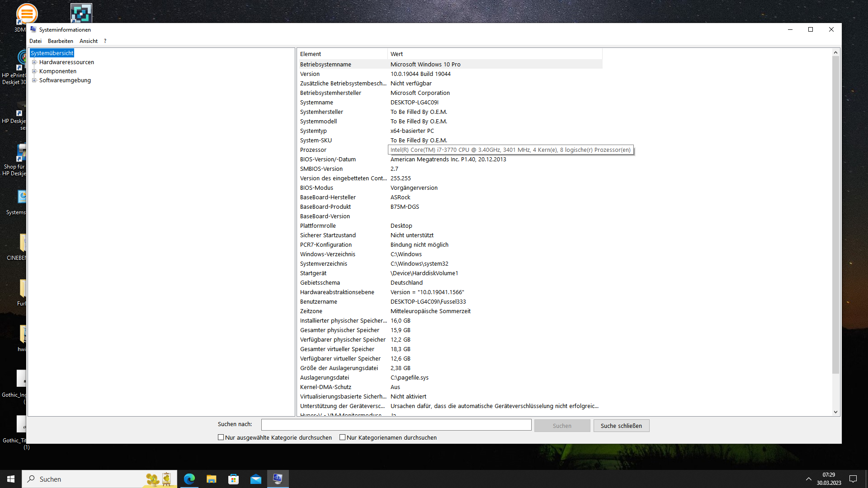Click the taskbar search box
The image size is (868, 488).
pyautogui.click(x=99, y=479)
